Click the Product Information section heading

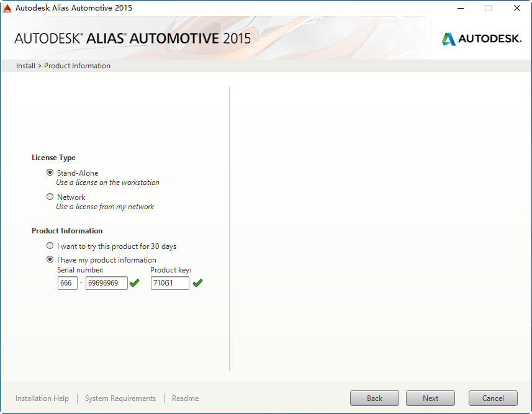tap(67, 231)
